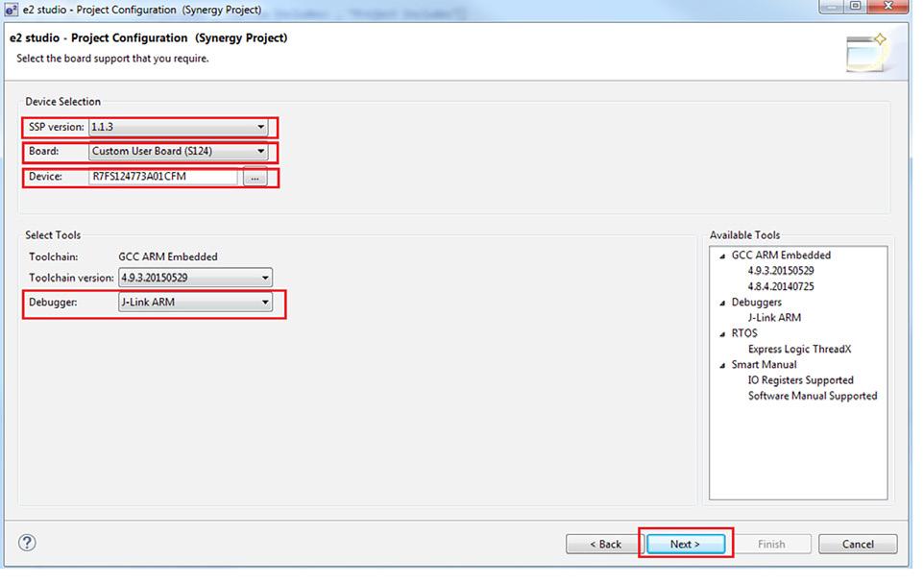Collapse the RTOS tree node

click(722, 334)
